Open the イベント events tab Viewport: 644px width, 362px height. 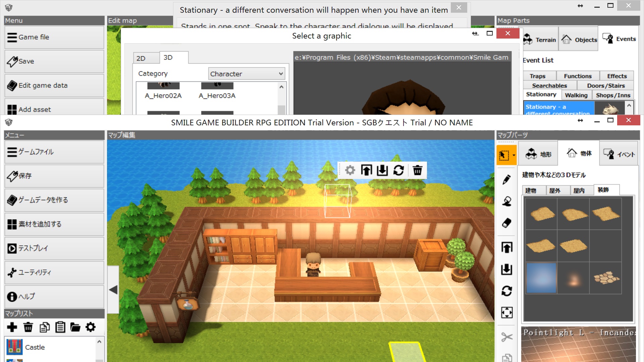point(619,154)
